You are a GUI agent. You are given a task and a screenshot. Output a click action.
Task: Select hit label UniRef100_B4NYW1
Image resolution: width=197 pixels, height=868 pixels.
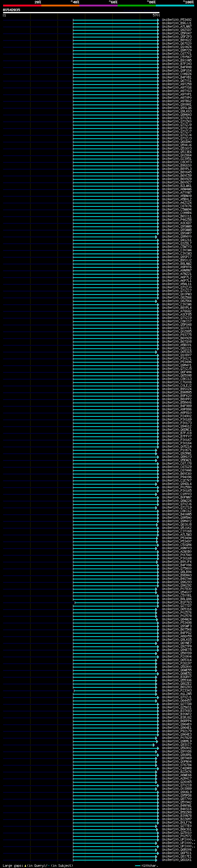pos(177,805)
